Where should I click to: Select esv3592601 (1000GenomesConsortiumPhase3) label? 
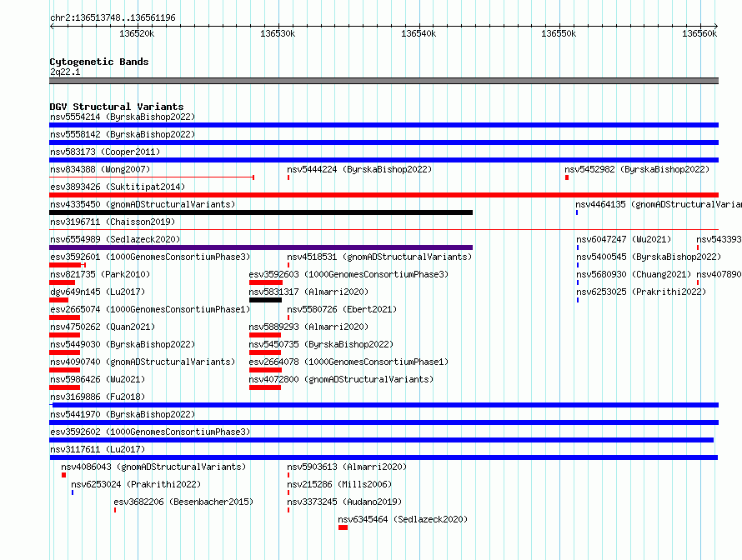[x=150, y=257]
